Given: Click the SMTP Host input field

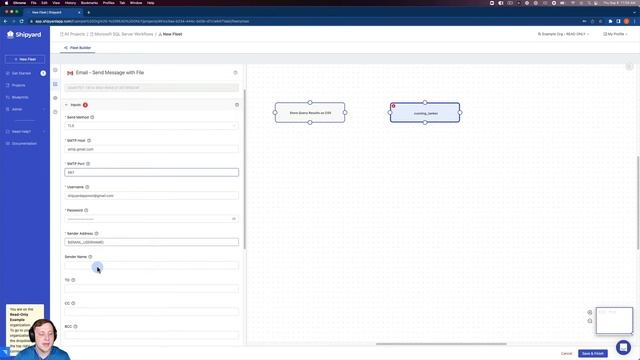Looking at the screenshot, I should click(151, 149).
